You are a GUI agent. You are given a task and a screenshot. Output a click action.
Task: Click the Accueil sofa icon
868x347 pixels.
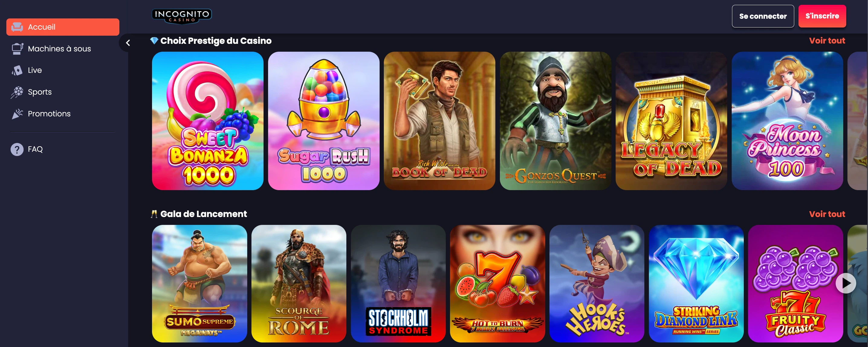[x=17, y=27]
